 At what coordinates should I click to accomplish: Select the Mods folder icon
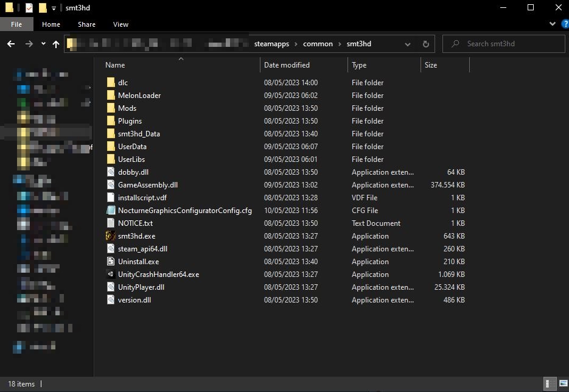(x=111, y=108)
